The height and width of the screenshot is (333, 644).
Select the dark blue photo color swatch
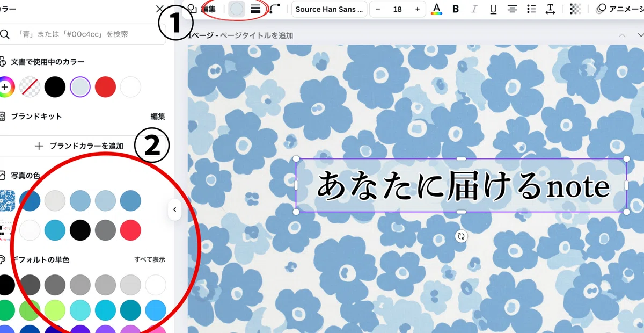coord(30,200)
